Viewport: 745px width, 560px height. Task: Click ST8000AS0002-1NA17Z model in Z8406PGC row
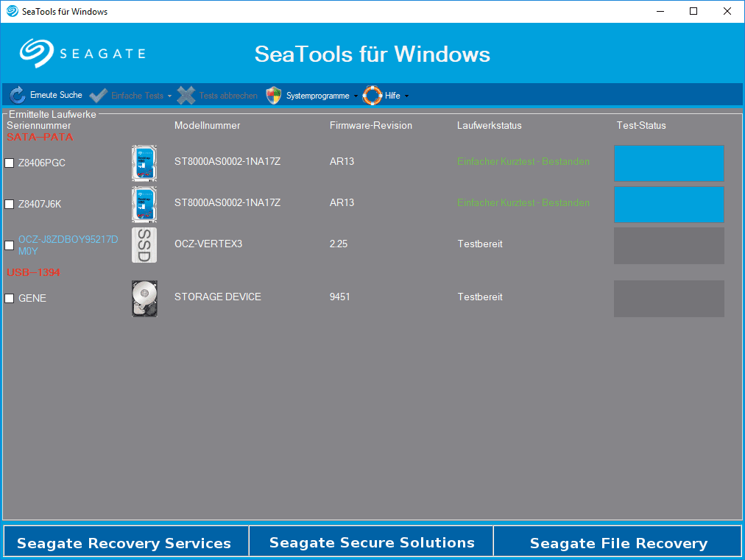[x=227, y=161]
